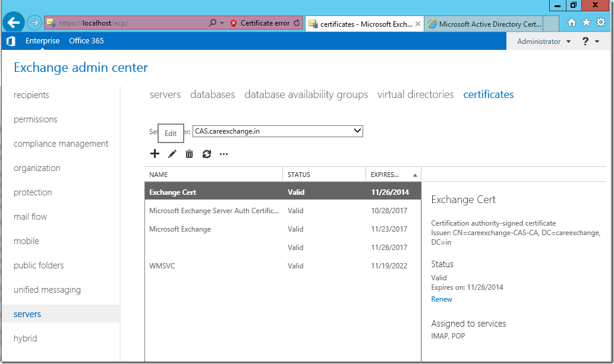
Task: Open database availability groups tab
Action: point(306,94)
